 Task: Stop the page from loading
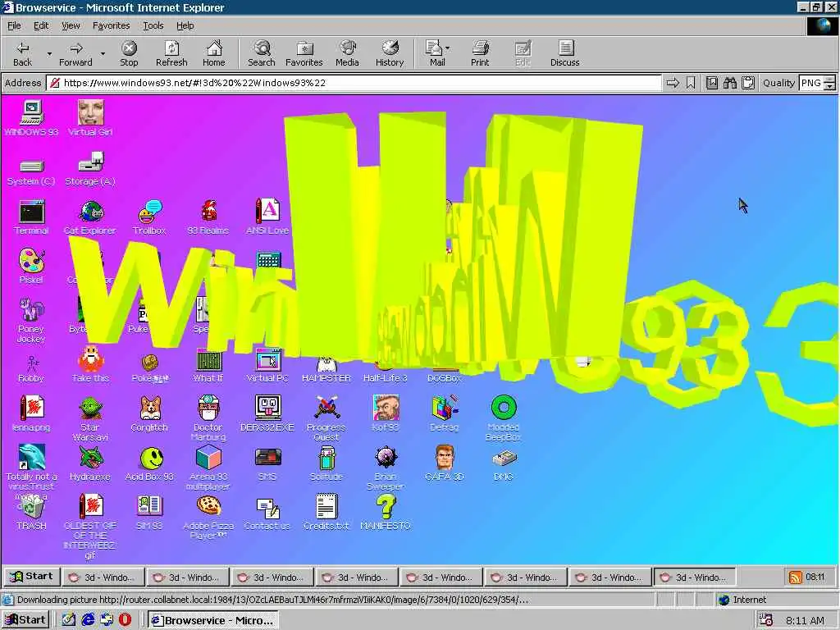click(x=129, y=53)
